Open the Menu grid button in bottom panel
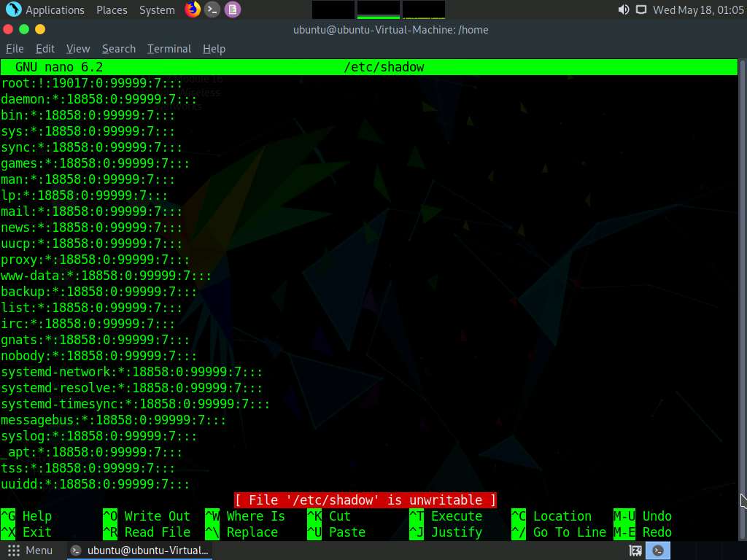This screenshot has width=747, height=560. coord(31,551)
